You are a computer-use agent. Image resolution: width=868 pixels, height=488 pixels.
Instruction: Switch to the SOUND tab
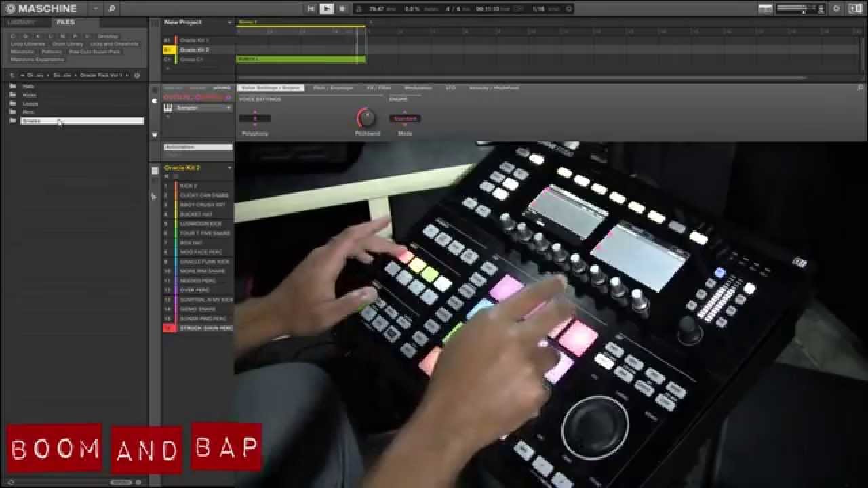(221, 88)
